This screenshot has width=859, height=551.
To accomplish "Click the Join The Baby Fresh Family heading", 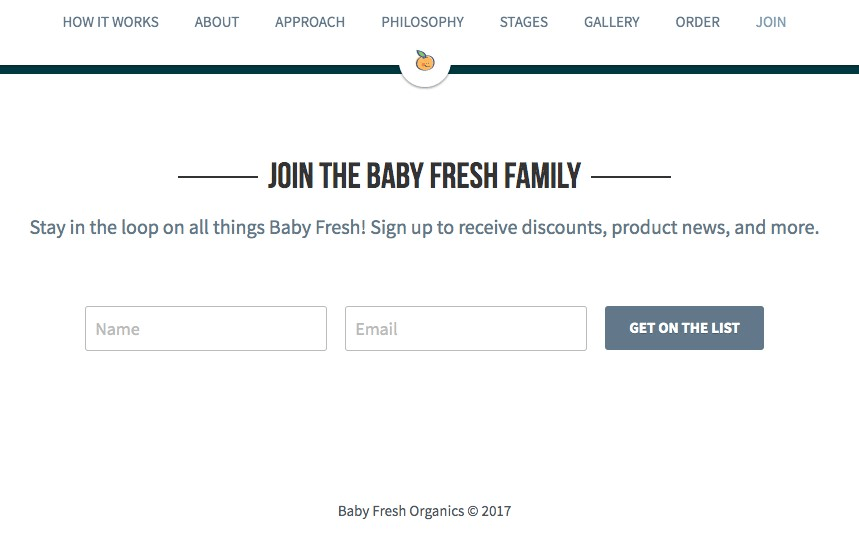I will [424, 177].
